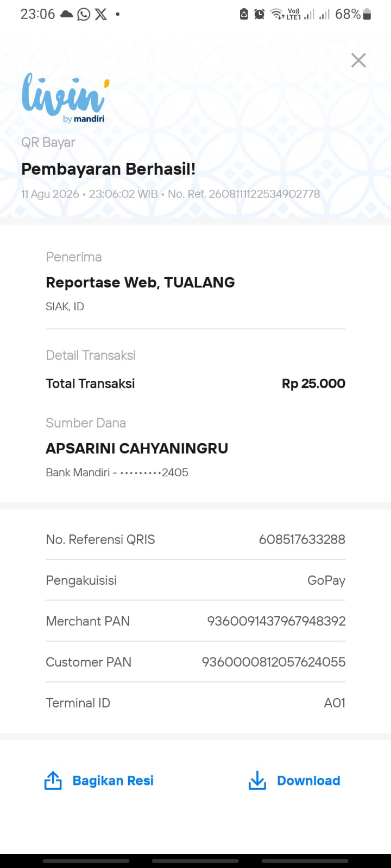
Task: Tap the Pengakuisisi GoPay row
Action: (195, 580)
